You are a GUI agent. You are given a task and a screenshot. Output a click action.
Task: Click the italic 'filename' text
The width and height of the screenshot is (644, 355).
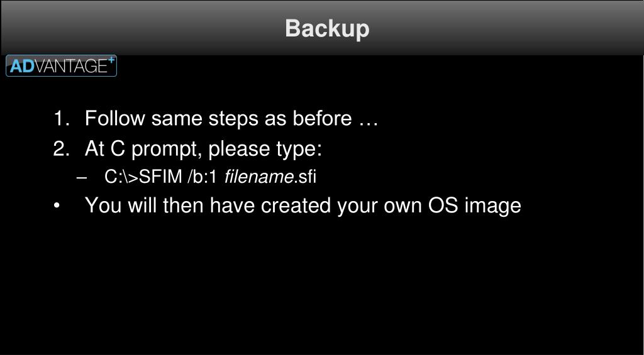[x=258, y=177]
